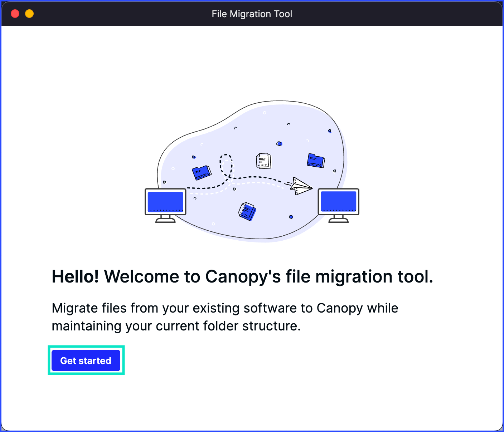Minimize window with the yellow button
Viewport: 504px width, 432px height.
click(x=29, y=14)
